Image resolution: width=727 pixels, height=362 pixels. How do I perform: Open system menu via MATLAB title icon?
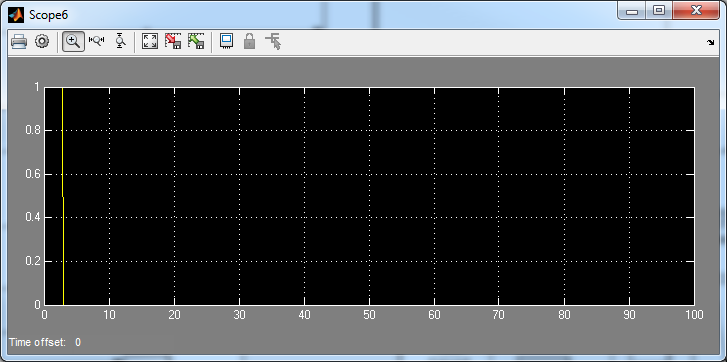(16, 15)
